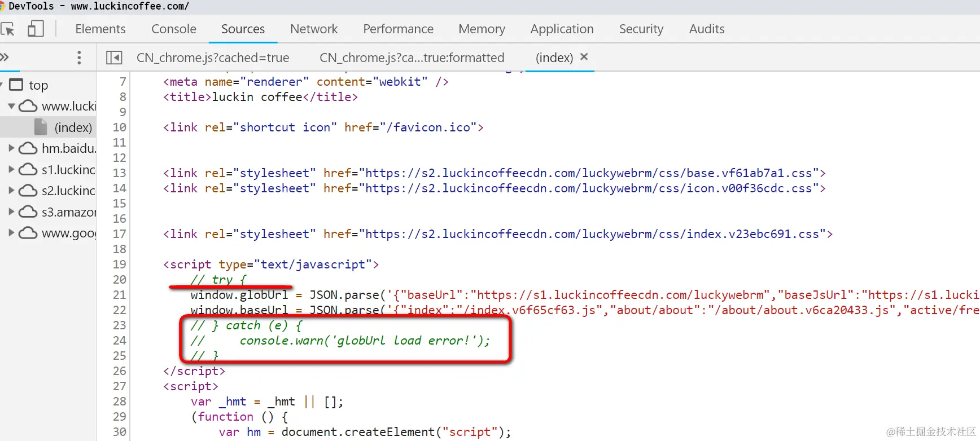Open the Memory panel tab
Image resolution: width=980 pixels, height=441 pixels.
tap(482, 29)
